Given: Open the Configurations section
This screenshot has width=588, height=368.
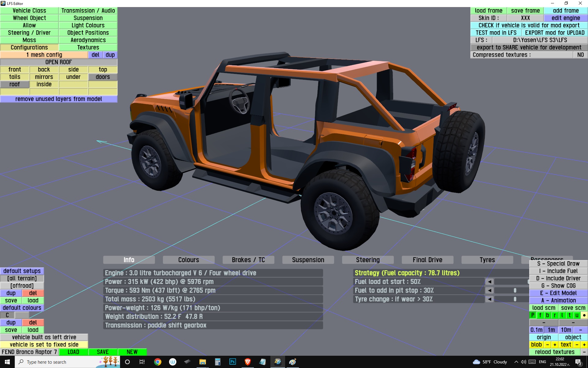Looking at the screenshot, I should [x=29, y=48].
